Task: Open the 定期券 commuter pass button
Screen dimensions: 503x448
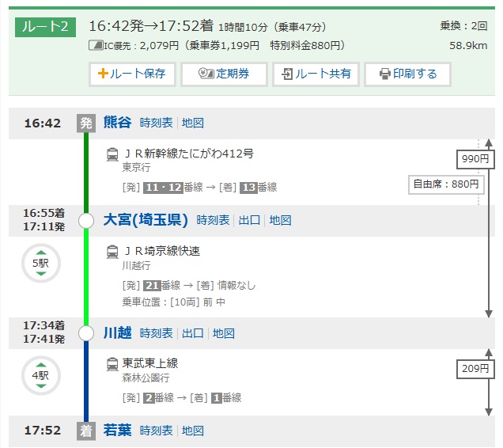Action: [x=224, y=74]
